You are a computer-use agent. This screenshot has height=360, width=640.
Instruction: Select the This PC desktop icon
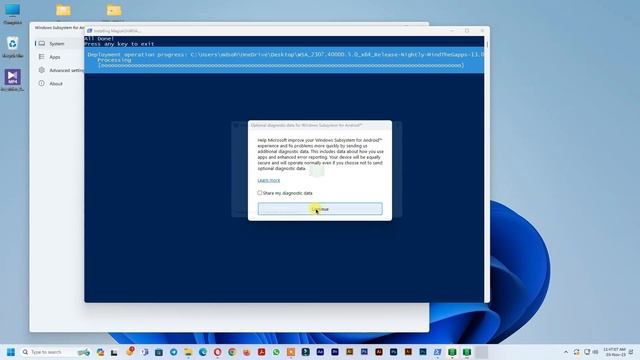click(13, 13)
